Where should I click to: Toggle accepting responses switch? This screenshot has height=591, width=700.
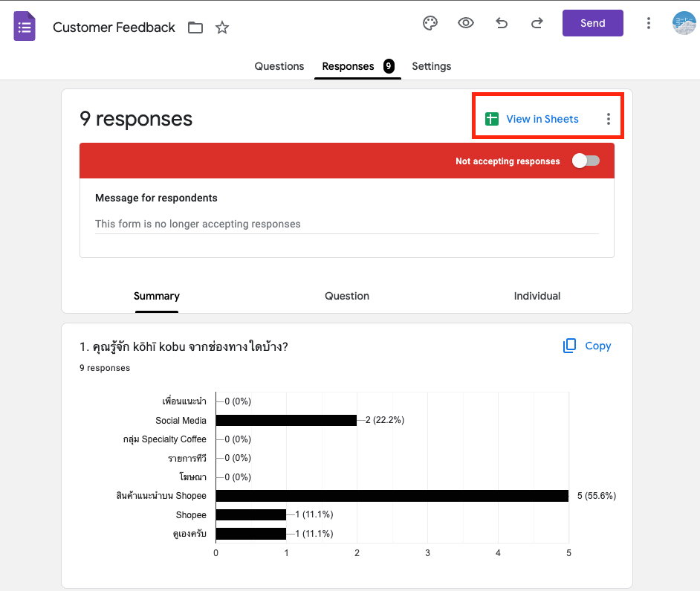coord(586,161)
